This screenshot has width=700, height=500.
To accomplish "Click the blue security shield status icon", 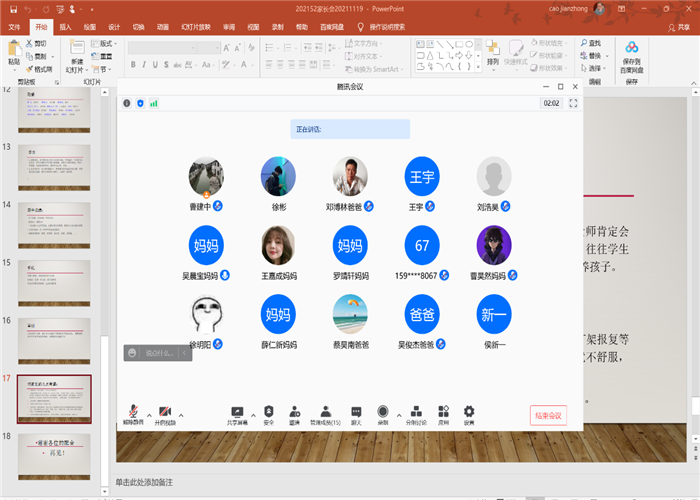I will click(x=140, y=103).
